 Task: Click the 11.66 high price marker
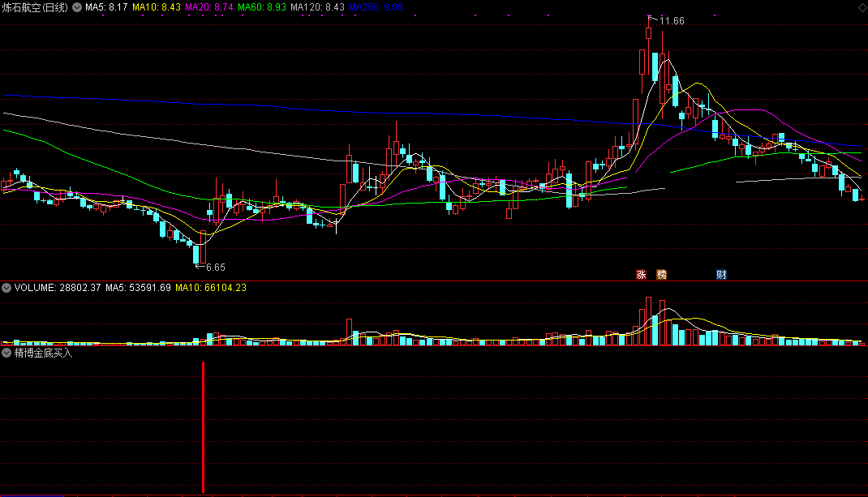[672, 21]
